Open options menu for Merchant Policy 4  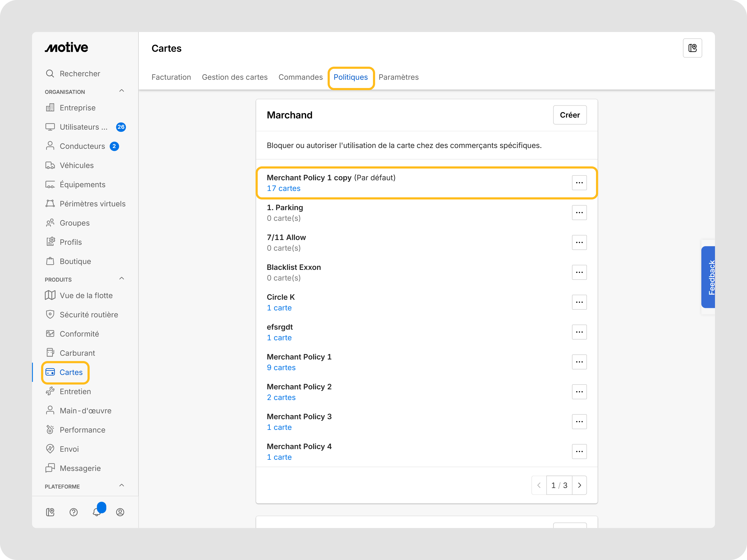tap(579, 451)
